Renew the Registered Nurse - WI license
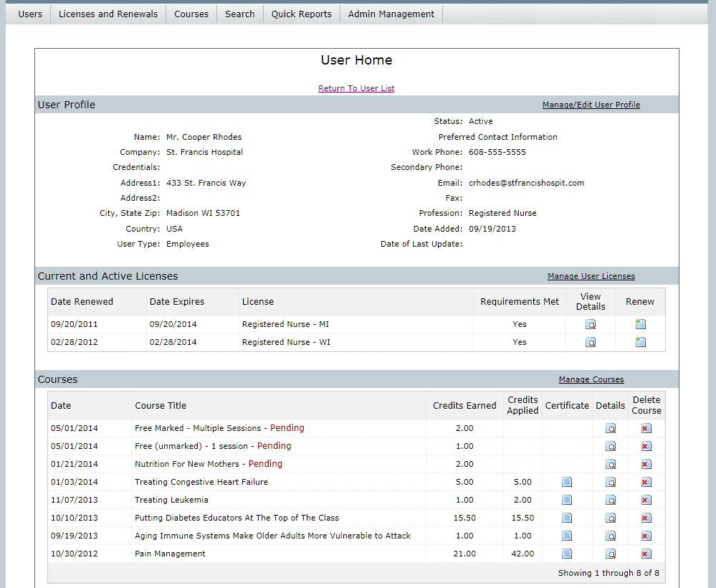The width and height of the screenshot is (716, 588). pos(640,342)
